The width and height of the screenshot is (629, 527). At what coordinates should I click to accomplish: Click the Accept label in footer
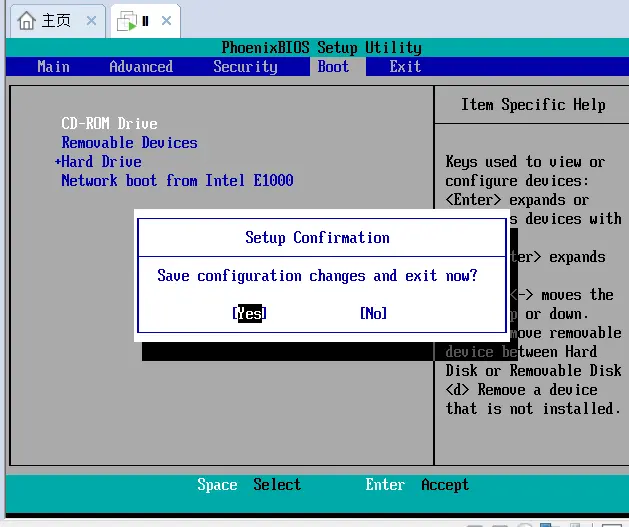click(445, 484)
